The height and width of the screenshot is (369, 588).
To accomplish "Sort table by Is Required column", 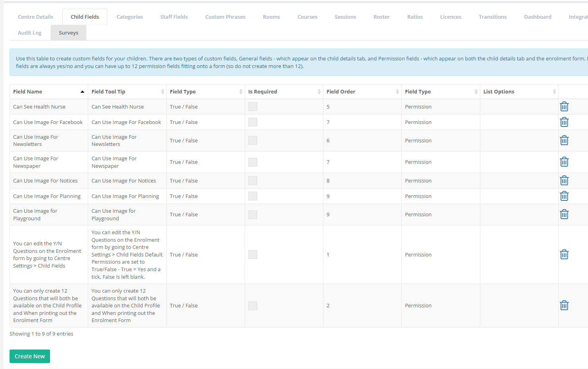I will click(x=284, y=91).
